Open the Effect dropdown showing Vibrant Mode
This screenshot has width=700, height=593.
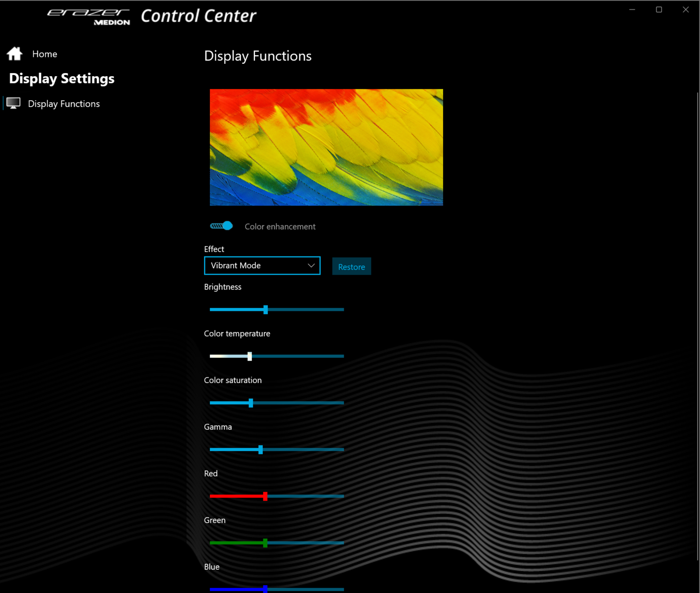(262, 265)
